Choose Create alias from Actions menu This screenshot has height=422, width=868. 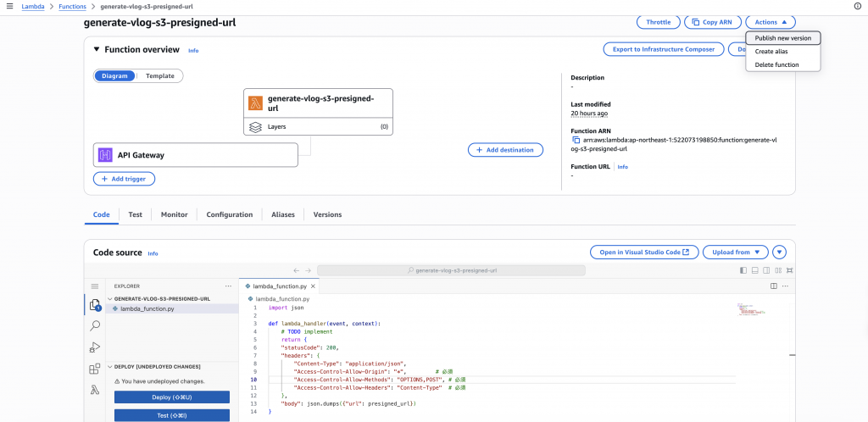pos(782,52)
